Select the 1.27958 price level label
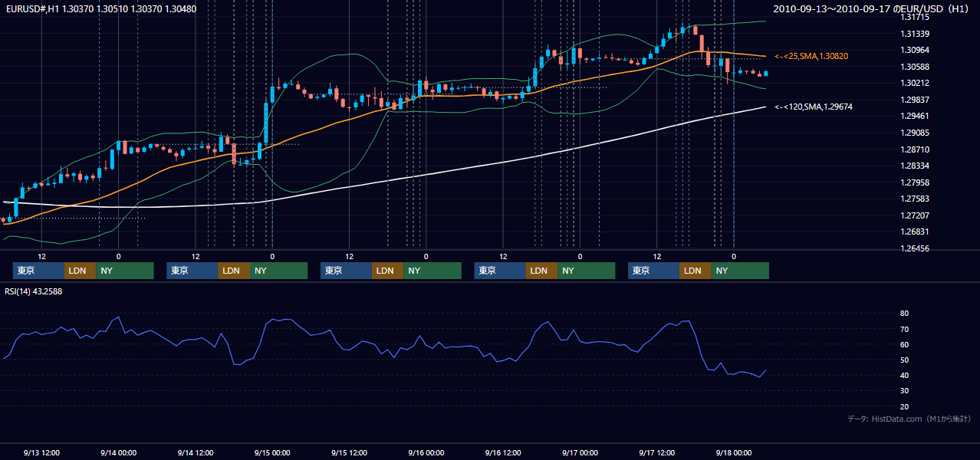The width and height of the screenshot is (980, 460). (915, 182)
